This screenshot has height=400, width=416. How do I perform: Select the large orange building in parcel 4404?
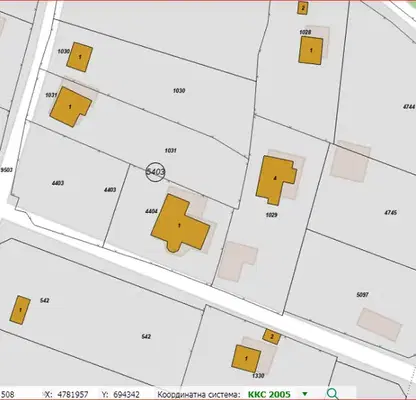pyautogui.click(x=180, y=223)
